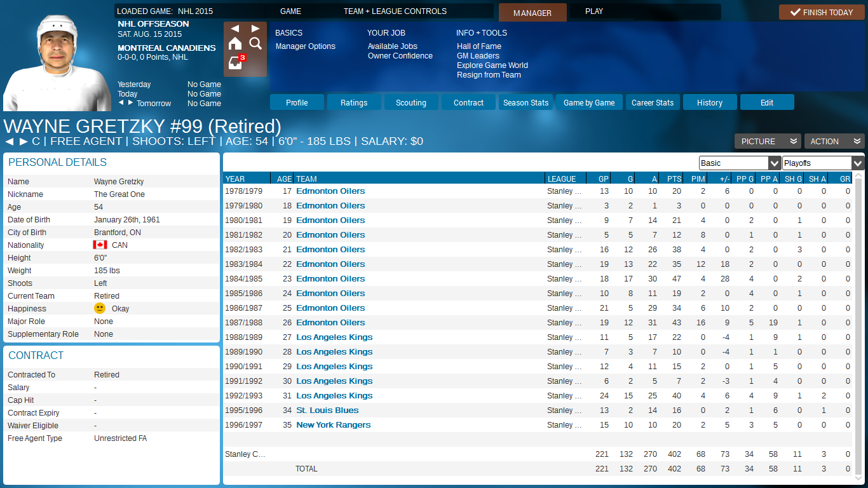Screen dimensions: 868x488
Task: Open Edmonton Oilers link in 1984/1985 row
Action: click(x=330, y=279)
